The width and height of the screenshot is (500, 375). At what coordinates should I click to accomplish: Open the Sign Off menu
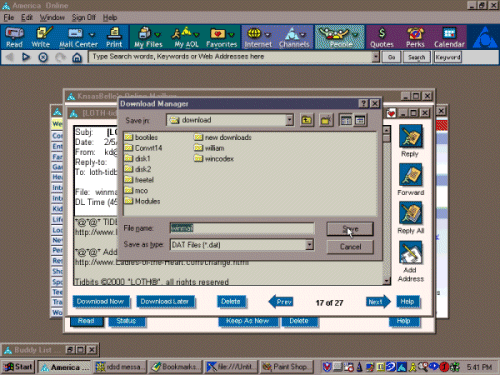[84, 17]
